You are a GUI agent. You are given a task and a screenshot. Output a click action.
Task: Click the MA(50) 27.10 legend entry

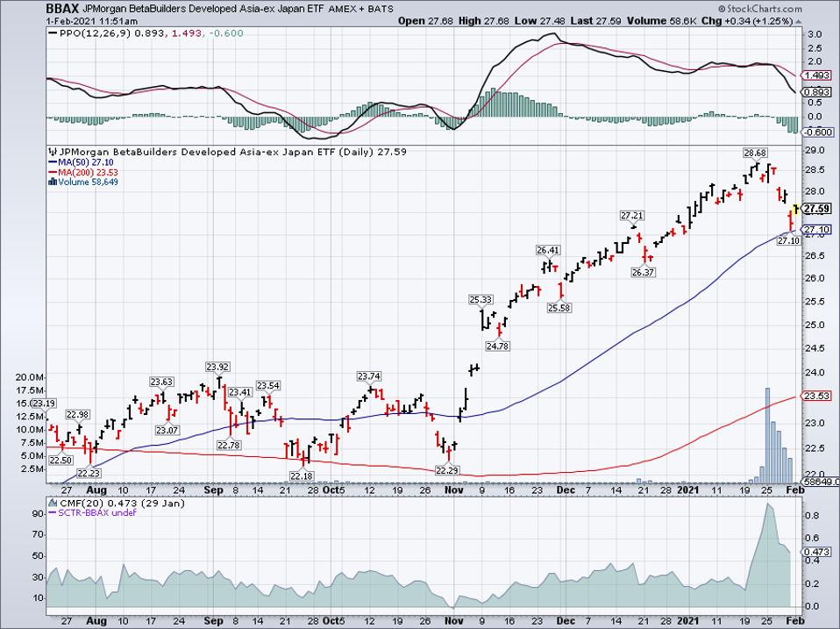point(86,162)
